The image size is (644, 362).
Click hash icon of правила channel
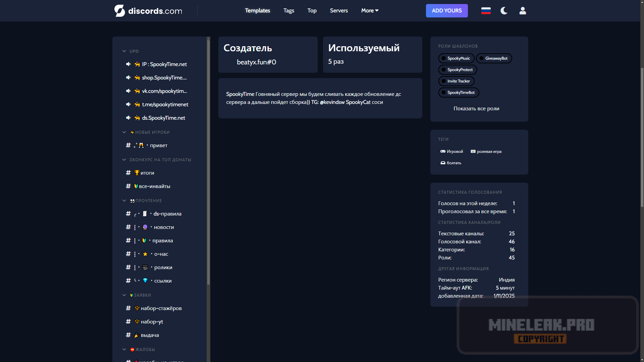128,240
